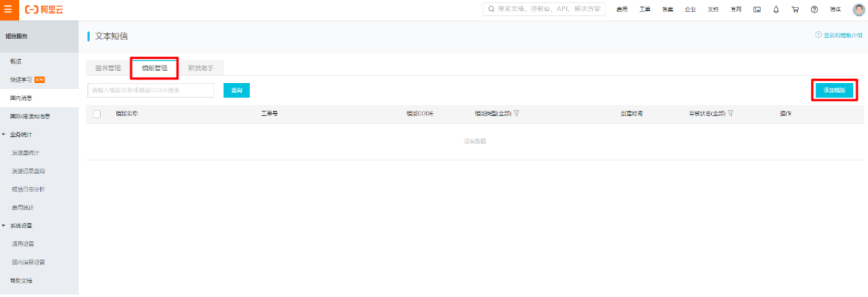868x297 pixels.
Task: Open 发送记录查询 in the sidebar
Action: pos(29,171)
